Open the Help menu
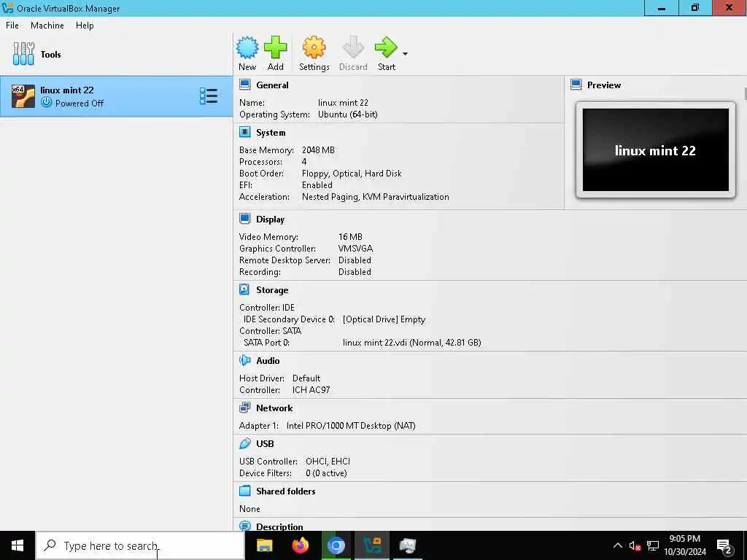The width and height of the screenshot is (747, 560). [x=85, y=26]
